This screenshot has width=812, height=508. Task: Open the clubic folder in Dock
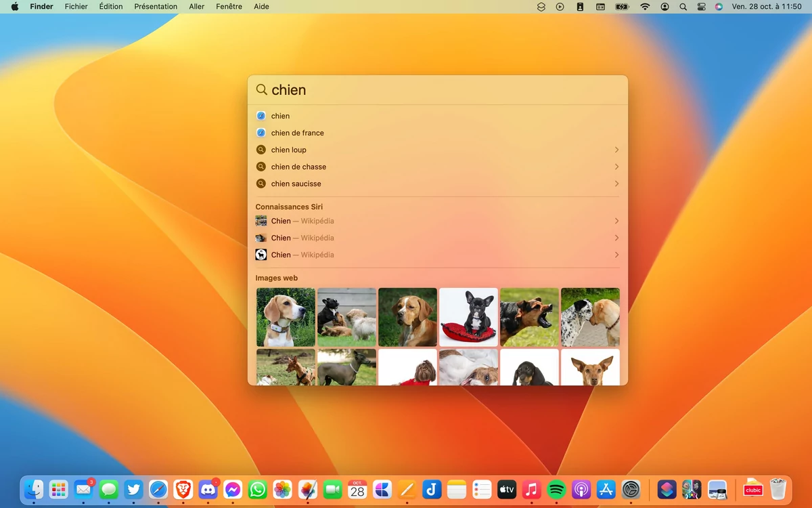pos(753,489)
